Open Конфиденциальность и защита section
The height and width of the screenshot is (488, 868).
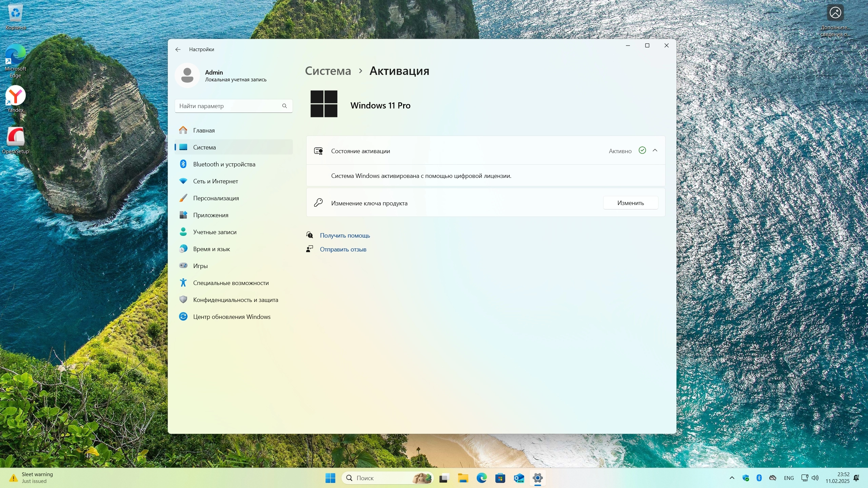(235, 300)
